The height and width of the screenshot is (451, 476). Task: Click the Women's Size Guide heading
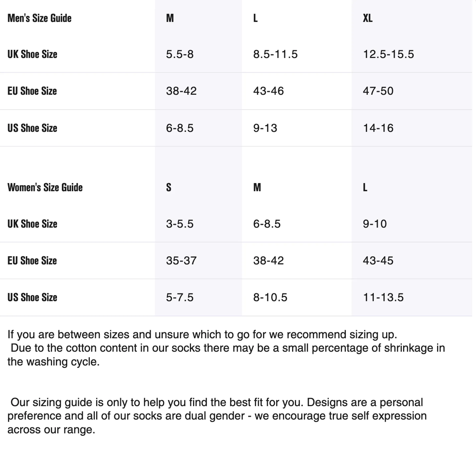pos(45,187)
